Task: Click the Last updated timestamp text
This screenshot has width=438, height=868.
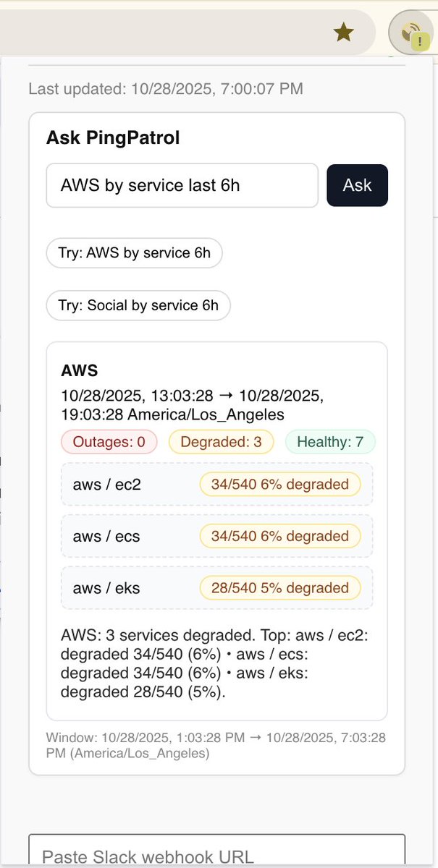Action: [166, 90]
